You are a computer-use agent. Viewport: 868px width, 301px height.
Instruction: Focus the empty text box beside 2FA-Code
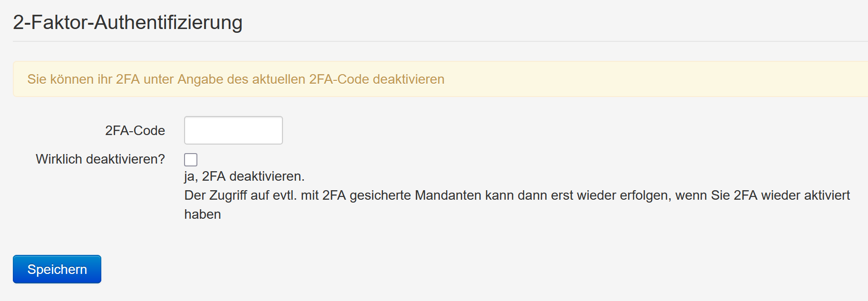pos(233,130)
